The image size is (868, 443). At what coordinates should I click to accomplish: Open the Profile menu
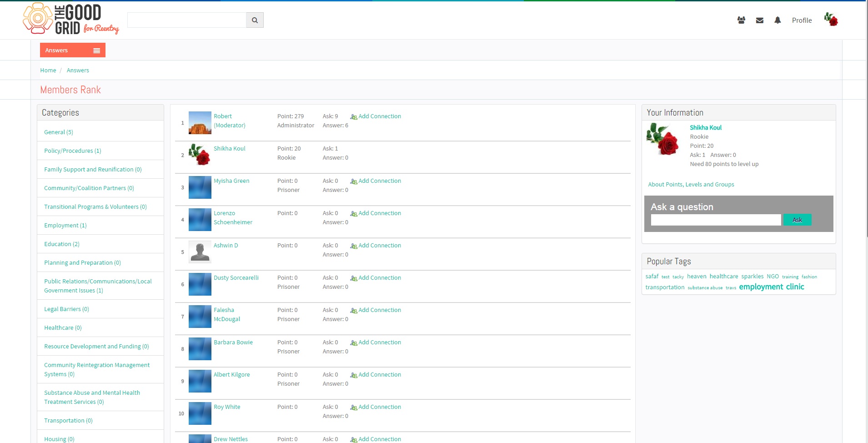pos(802,20)
